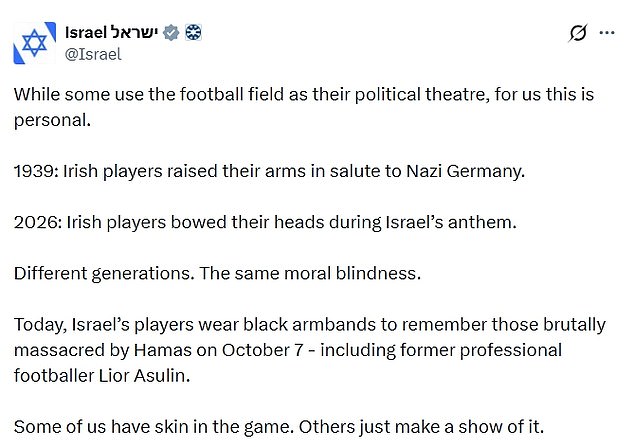This screenshot has width=634, height=447.
Task: Open the Israel account profile picture
Action: [x=34, y=43]
